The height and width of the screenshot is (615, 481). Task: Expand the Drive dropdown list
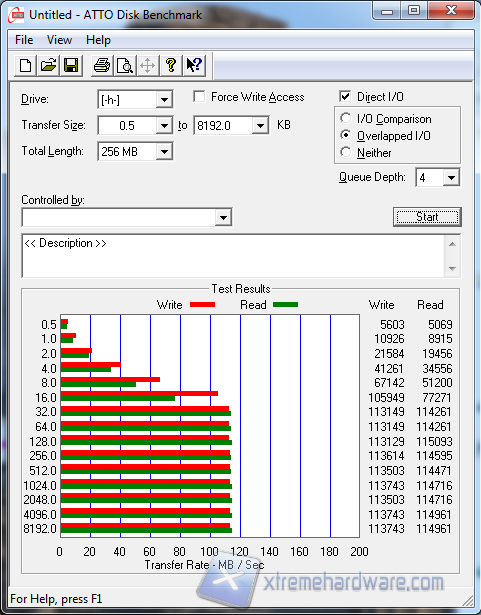point(164,100)
